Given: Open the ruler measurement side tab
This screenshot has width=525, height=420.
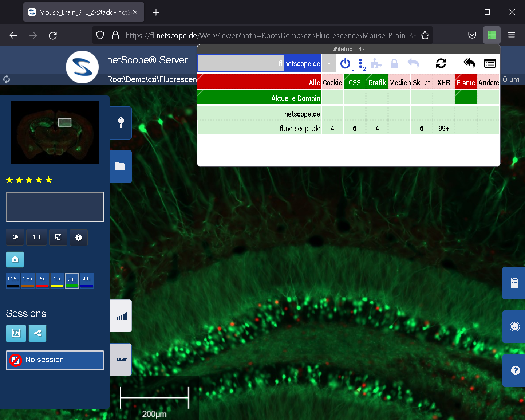Looking at the screenshot, I should pos(121,360).
